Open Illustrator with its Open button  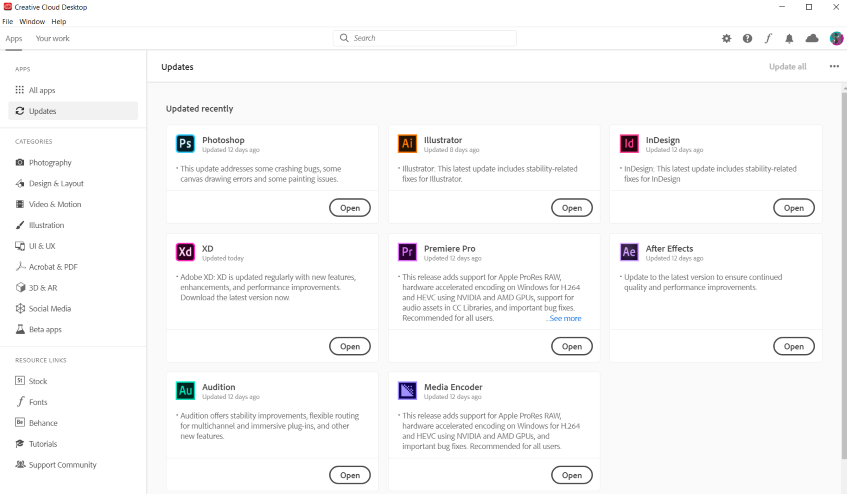(572, 208)
